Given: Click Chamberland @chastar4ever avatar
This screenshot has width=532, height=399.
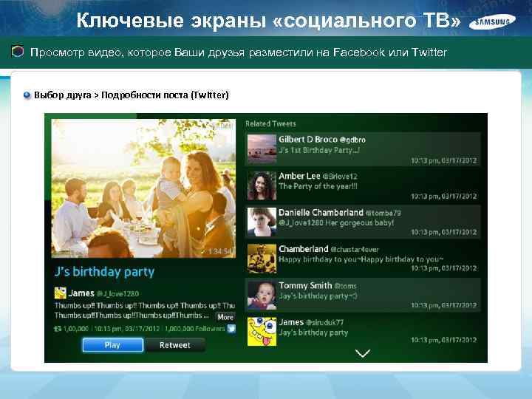Looking at the screenshot, I should coord(262,259).
